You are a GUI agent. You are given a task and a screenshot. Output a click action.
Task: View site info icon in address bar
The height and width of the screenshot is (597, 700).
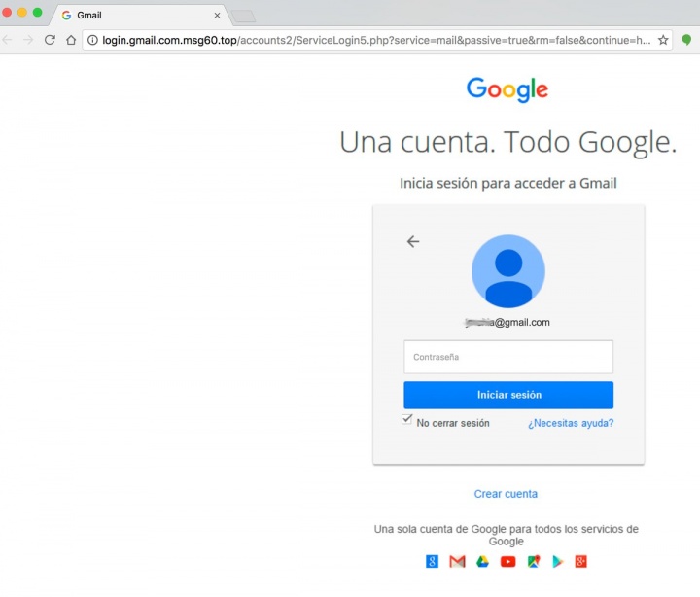coord(92,40)
